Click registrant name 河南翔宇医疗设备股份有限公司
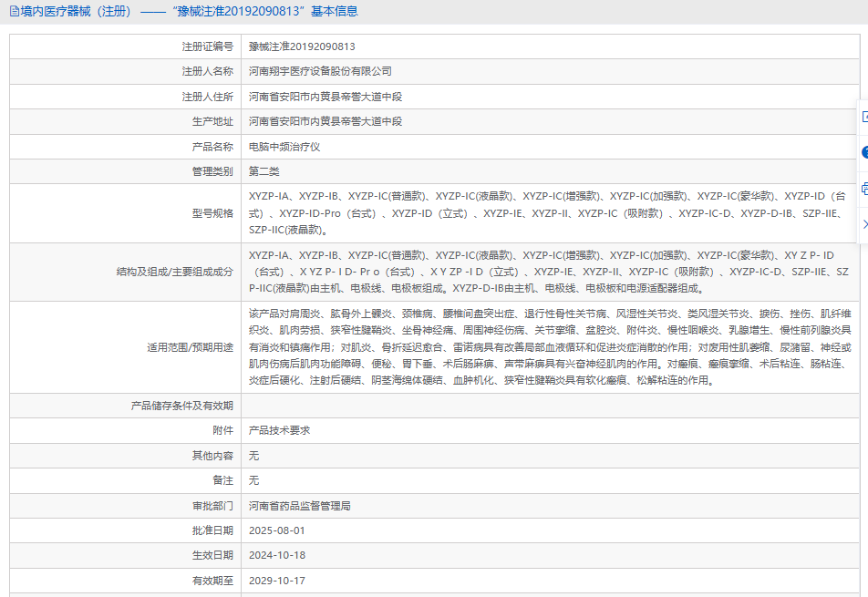This screenshot has width=868, height=597. coord(320,71)
